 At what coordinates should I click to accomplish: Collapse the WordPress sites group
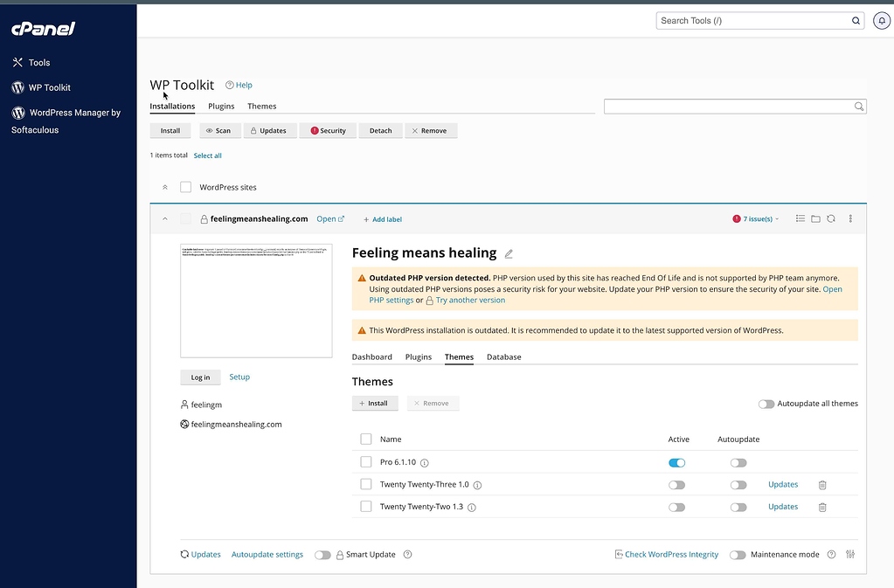[x=164, y=186]
